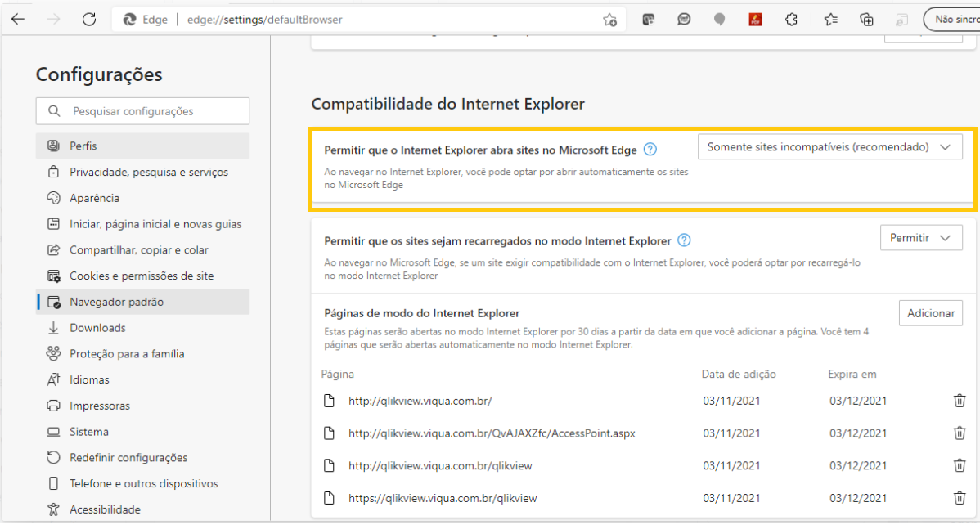The height and width of the screenshot is (525, 980).
Task: Delete the https://qlikview.viqua.com.br/qlikview entry
Action: tap(960, 498)
